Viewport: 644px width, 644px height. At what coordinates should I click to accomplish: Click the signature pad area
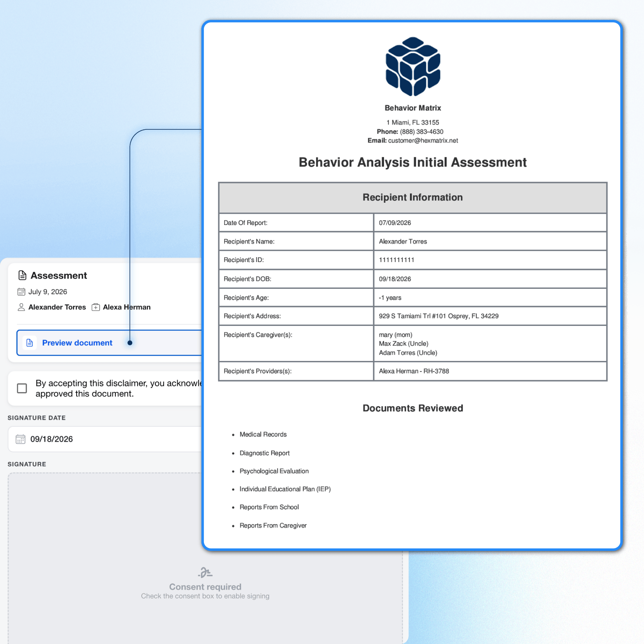click(205, 558)
